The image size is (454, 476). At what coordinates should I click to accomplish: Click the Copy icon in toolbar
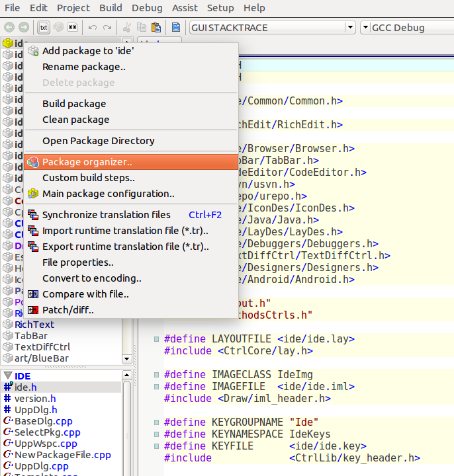(142, 27)
